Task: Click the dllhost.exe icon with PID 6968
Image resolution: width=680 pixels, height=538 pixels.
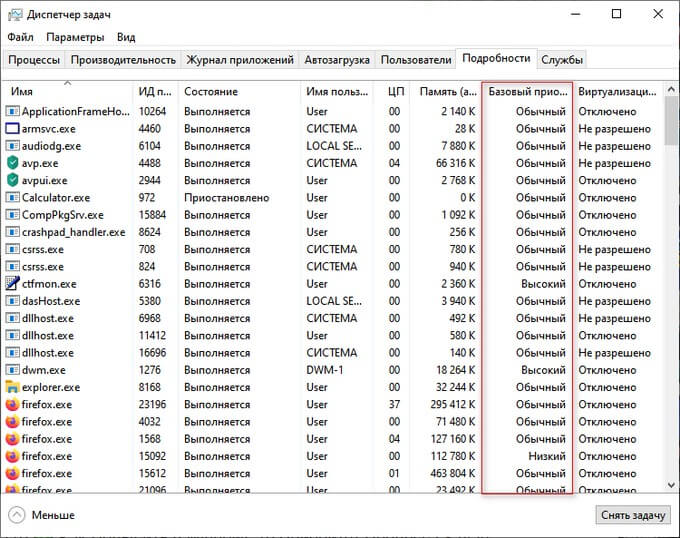Action: pyautogui.click(x=12, y=318)
